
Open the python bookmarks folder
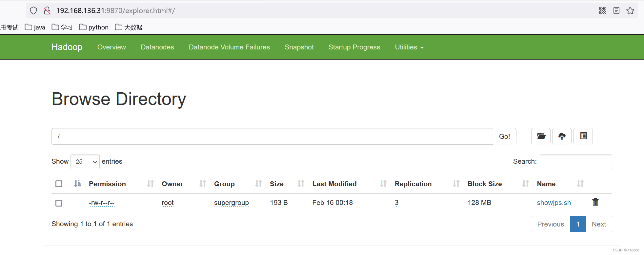point(94,27)
